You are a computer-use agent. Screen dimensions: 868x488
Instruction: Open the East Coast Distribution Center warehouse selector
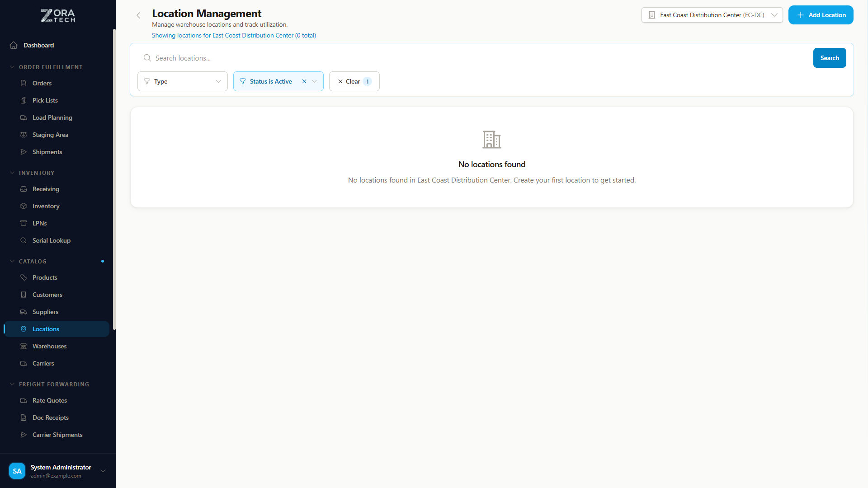pyautogui.click(x=712, y=15)
